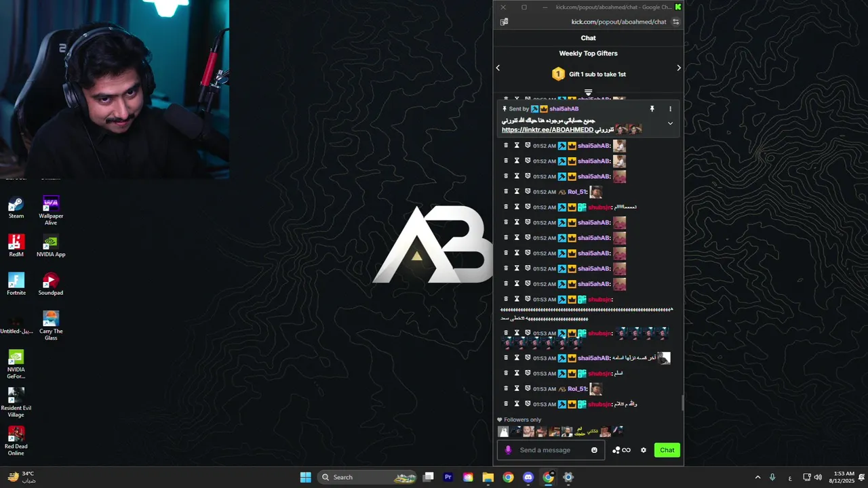Click Gift 1 sub to take 1st
Image resolution: width=868 pixels, height=488 pixels.
[x=597, y=75]
